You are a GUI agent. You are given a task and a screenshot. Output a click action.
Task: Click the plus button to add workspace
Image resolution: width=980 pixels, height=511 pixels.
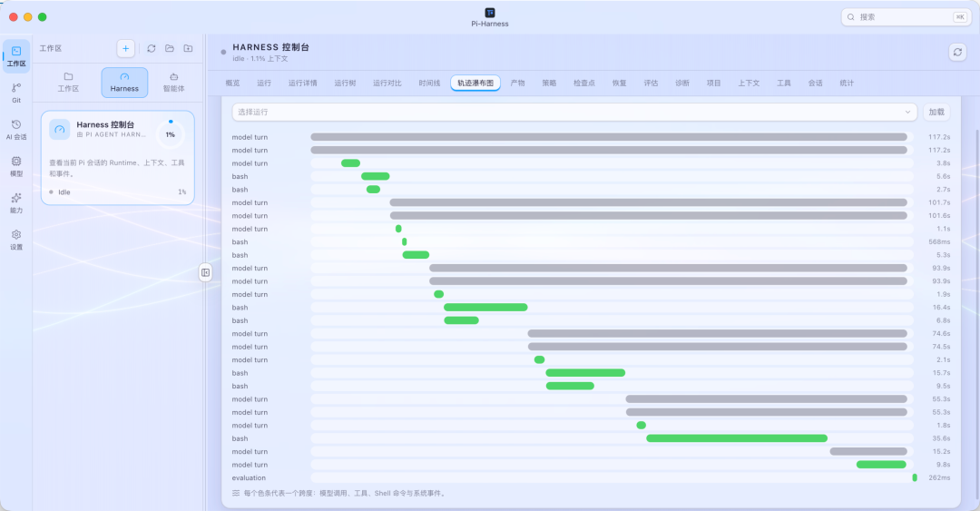(125, 48)
